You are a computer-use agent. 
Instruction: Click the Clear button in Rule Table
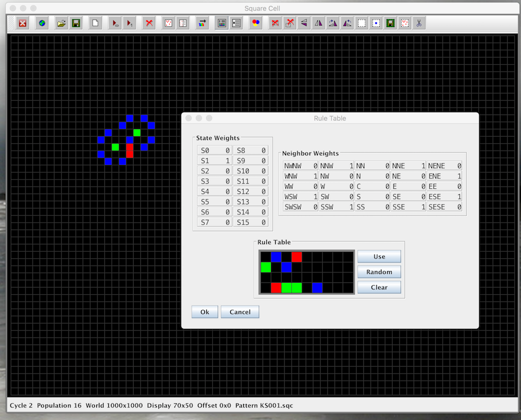(x=379, y=287)
